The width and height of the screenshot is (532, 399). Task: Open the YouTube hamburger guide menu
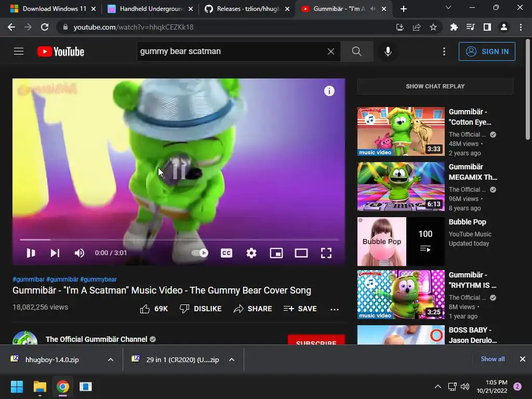pyautogui.click(x=19, y=51)
